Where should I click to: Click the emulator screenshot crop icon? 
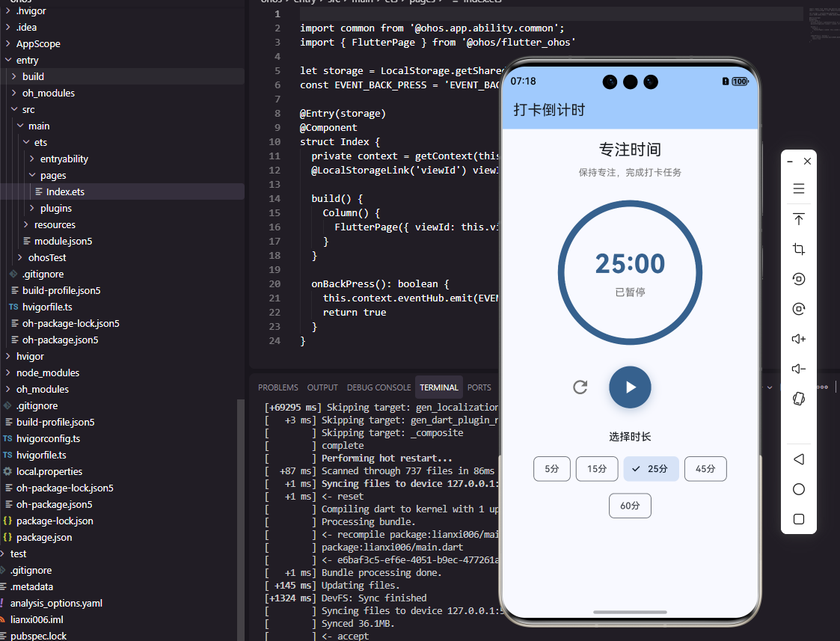click(799, 249)
